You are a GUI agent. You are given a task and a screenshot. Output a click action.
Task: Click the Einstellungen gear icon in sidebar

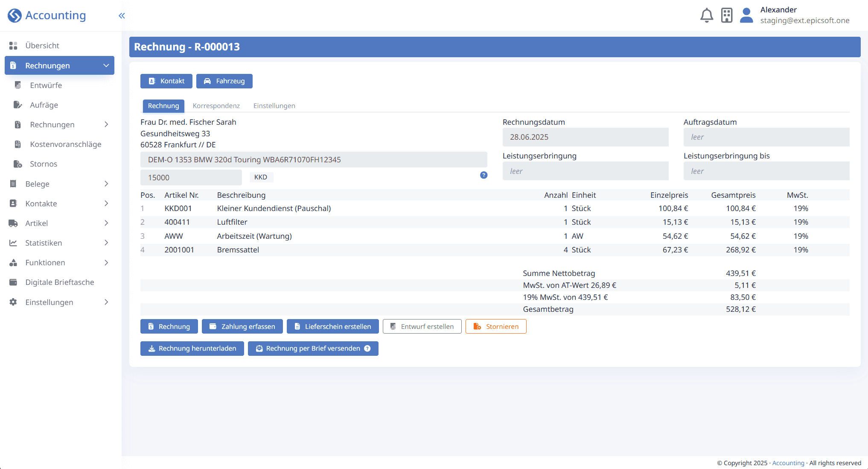click(13, 302)
